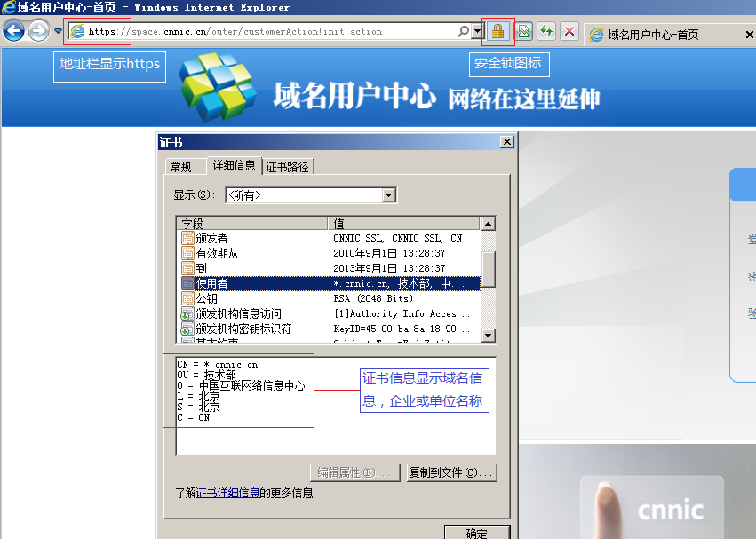756x539 pixels.
Task: Click the browser Forward arrow button
Action: pos(38,31)
